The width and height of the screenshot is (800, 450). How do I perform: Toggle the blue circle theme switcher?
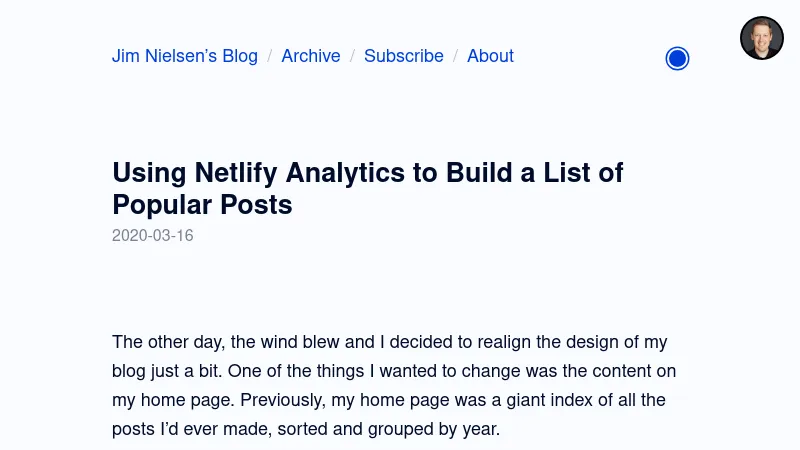coord(677,59)
